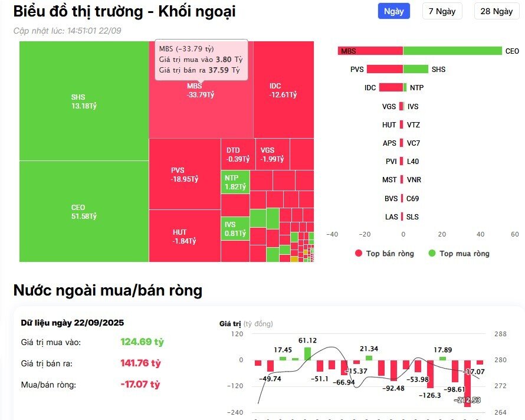Open the '7 Ngày' time range option
The height and width of the screenshot is (420, 525).
point(441,11)
